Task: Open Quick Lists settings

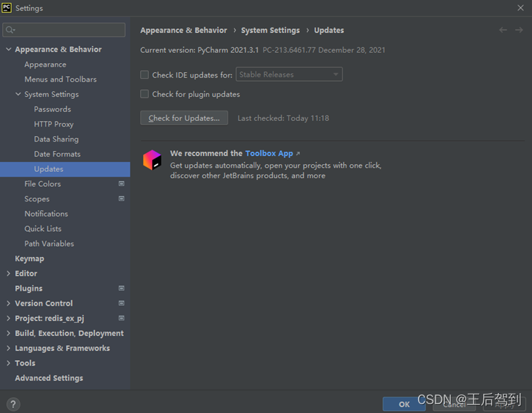Action: point(43,229)
